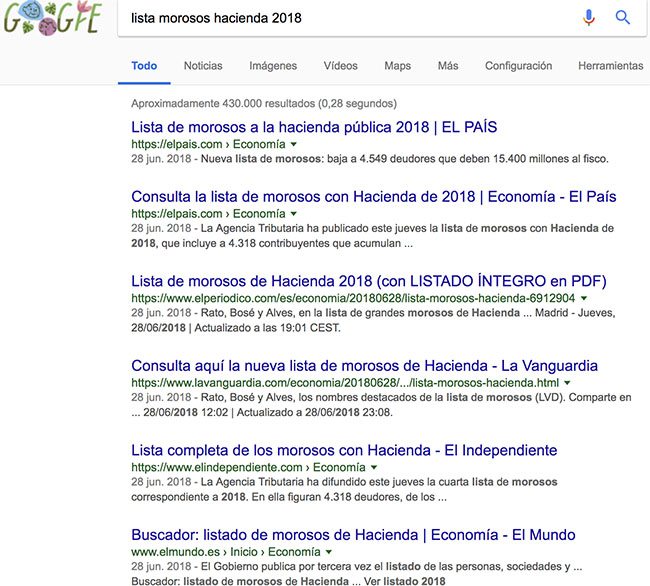Click snippet 'Rato, Bosé y Alves, los nombres destacados'
The height and width of the screenshot is (586, 650).
click(x=381, y=405)
